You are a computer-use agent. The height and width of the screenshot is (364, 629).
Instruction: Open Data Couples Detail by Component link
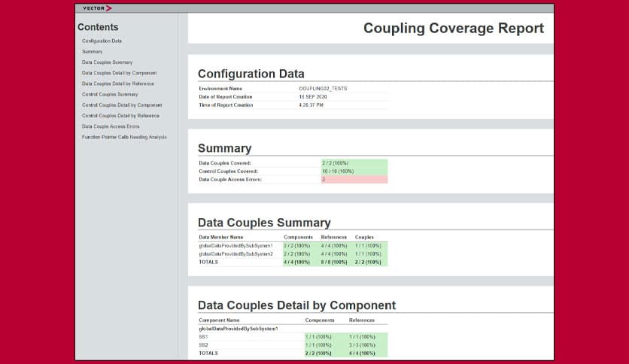(119, 73)
